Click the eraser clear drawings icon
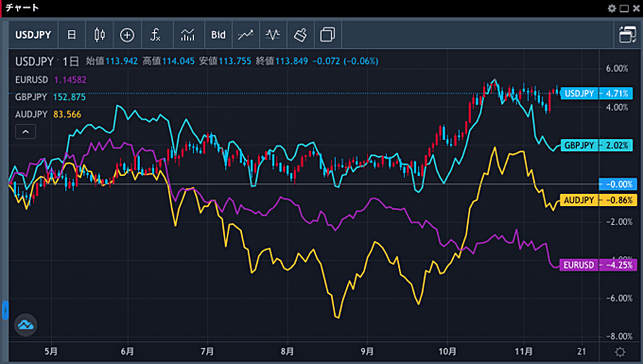The width and height of the screenshot is (643, 364). click(x=300, y=35)
